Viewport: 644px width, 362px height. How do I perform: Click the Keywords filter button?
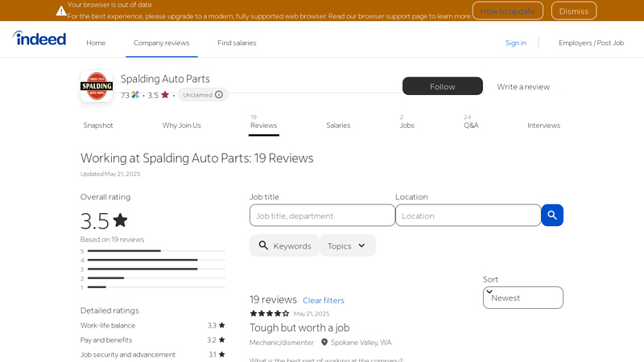[x=284, y=245]
